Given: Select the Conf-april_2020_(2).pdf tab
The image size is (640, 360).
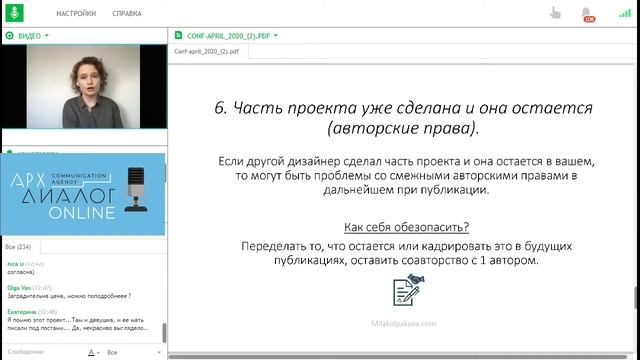Looking at the screenshot, I should [207, 51].
